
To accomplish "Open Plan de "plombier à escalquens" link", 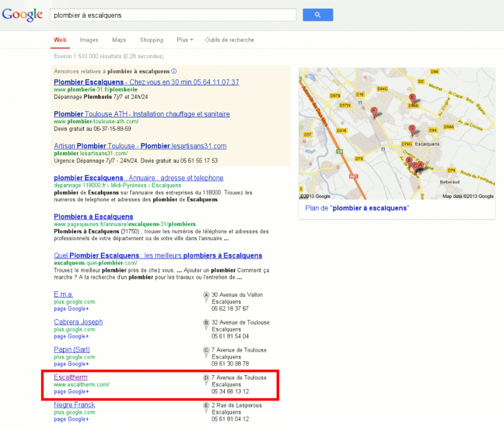I will 357,208.
